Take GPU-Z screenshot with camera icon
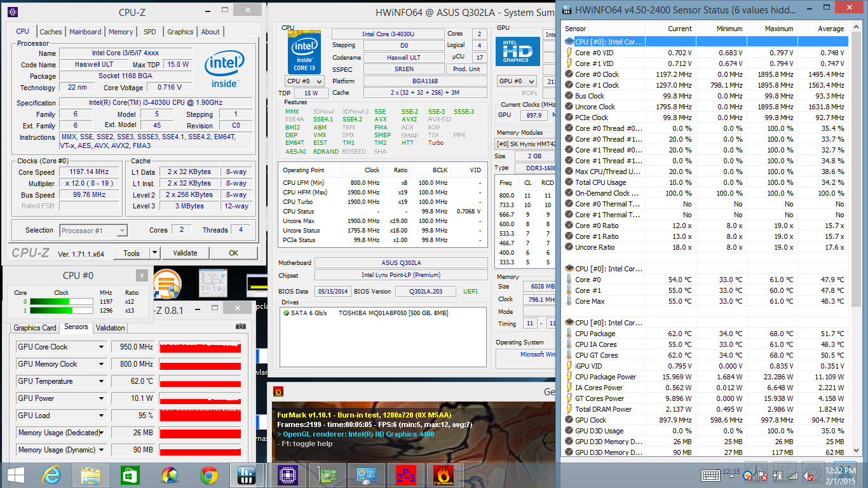The height and width of the screenshot is (488, 868). (x=241, y=326)
